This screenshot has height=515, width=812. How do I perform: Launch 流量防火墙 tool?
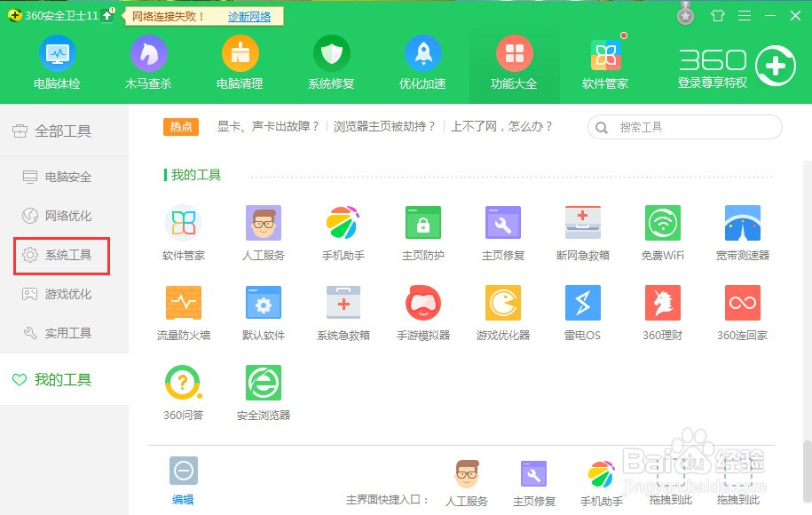[184, 313]
